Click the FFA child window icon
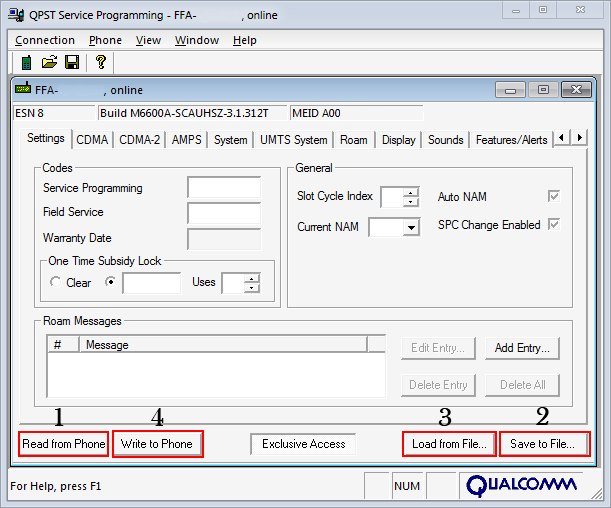This screenshot has height=508, width=611. (23, 88)
